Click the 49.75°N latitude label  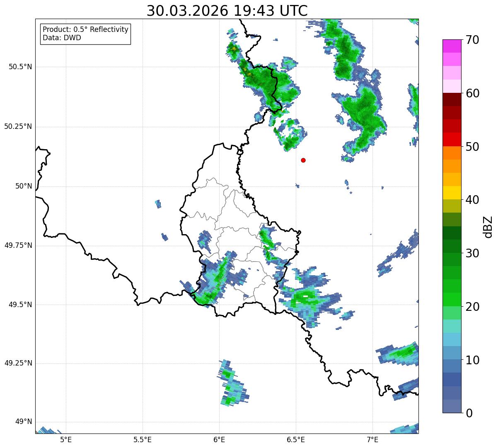click(18, 245)
